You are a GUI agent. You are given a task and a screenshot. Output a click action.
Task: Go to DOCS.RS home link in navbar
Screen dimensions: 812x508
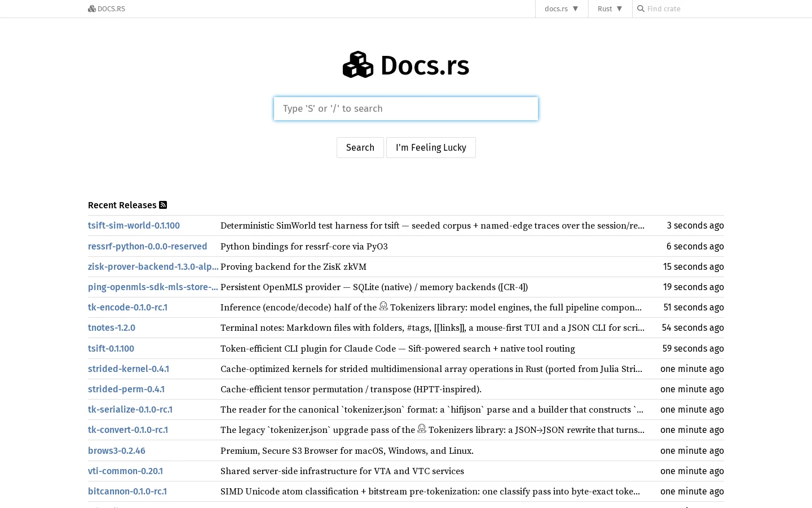point(107,8)
